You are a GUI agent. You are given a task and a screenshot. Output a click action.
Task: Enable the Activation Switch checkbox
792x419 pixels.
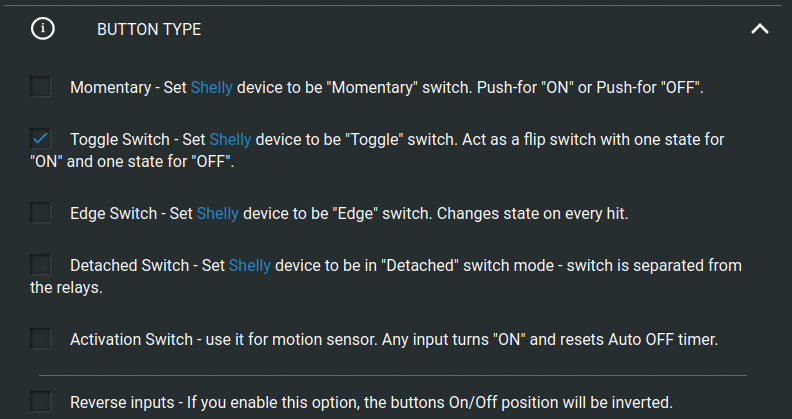point(40,339)
